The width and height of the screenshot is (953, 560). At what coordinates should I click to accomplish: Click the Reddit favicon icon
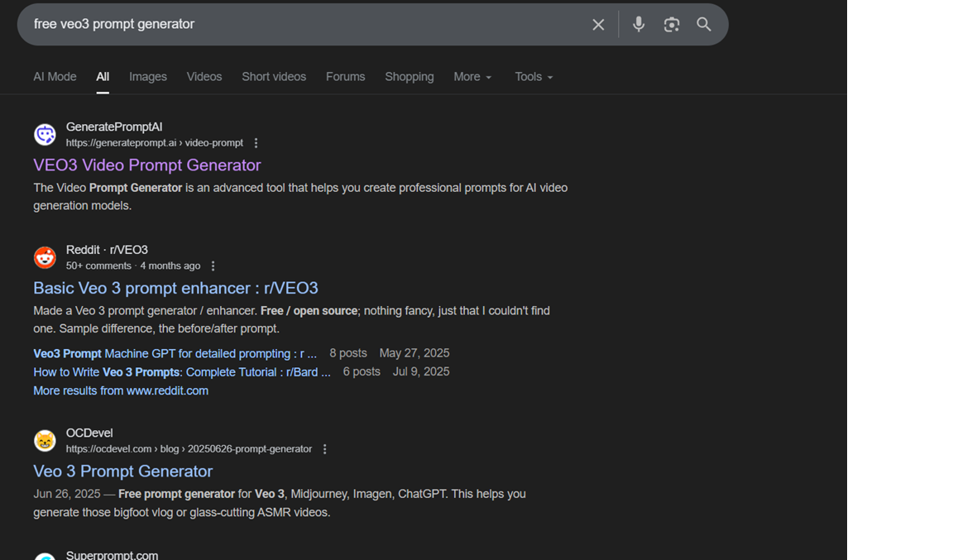pos(45,257)
